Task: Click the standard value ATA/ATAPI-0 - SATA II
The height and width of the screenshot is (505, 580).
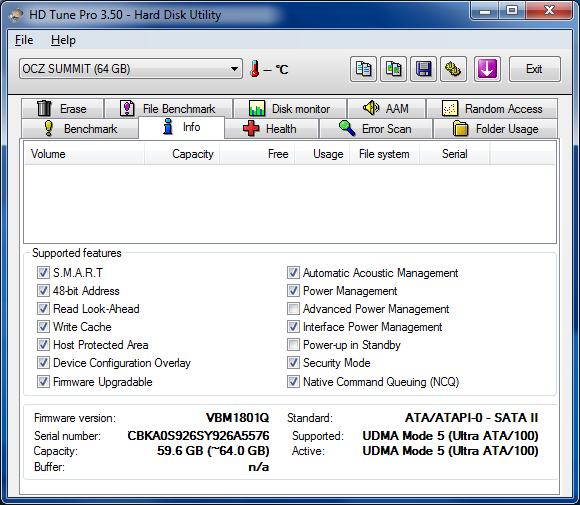Action: click(472, 418)
